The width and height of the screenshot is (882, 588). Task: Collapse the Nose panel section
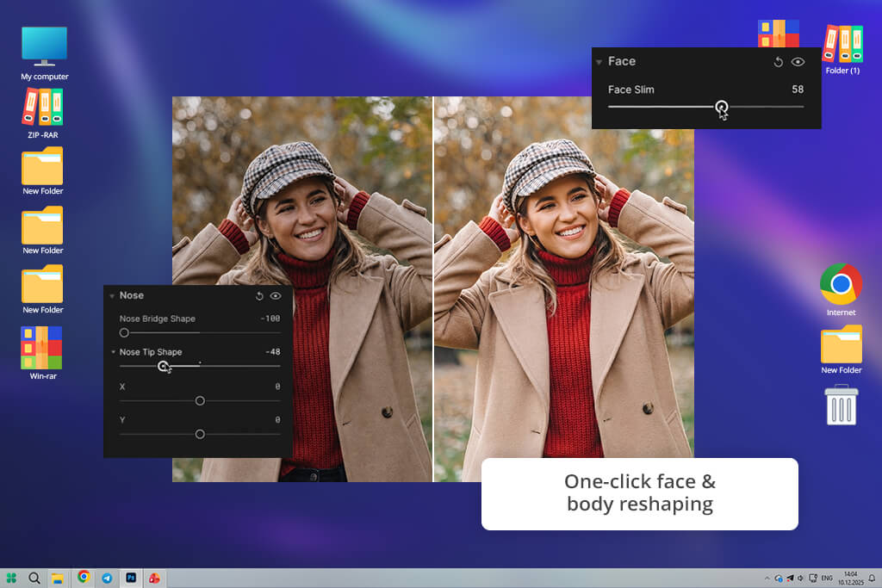[x=112, y=295]
